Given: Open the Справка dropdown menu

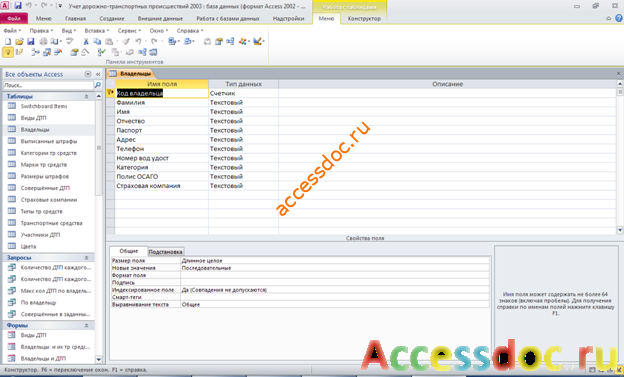Looking at the screenshot, I should pos(190,31).
